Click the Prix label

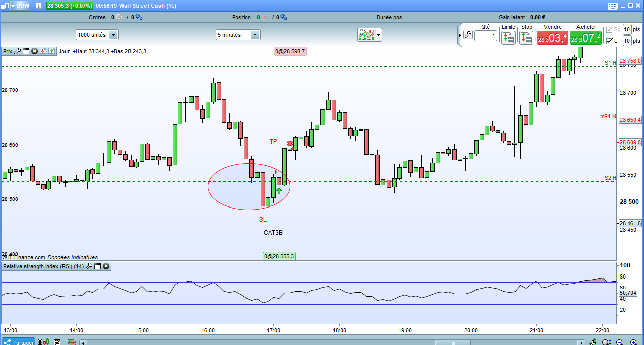tap(8, 51)
